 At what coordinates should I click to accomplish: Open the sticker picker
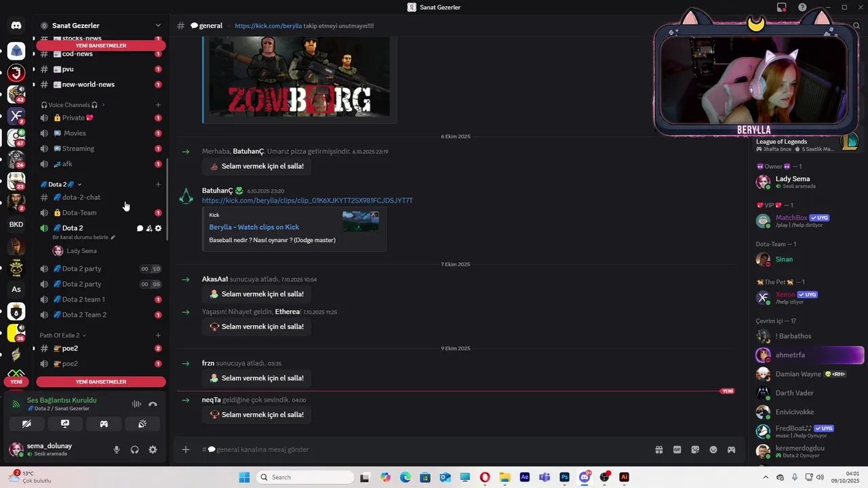click(x=695, y=449)
